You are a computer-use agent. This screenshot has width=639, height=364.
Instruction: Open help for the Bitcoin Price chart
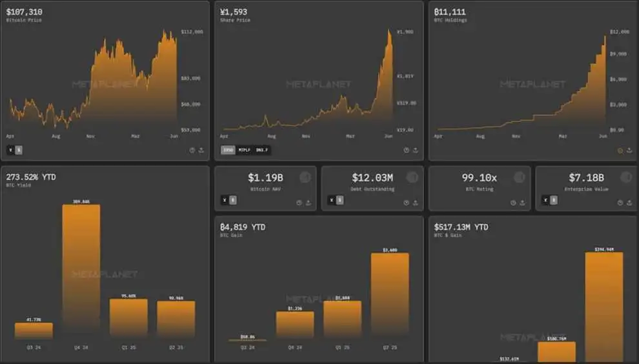(192, 150)
